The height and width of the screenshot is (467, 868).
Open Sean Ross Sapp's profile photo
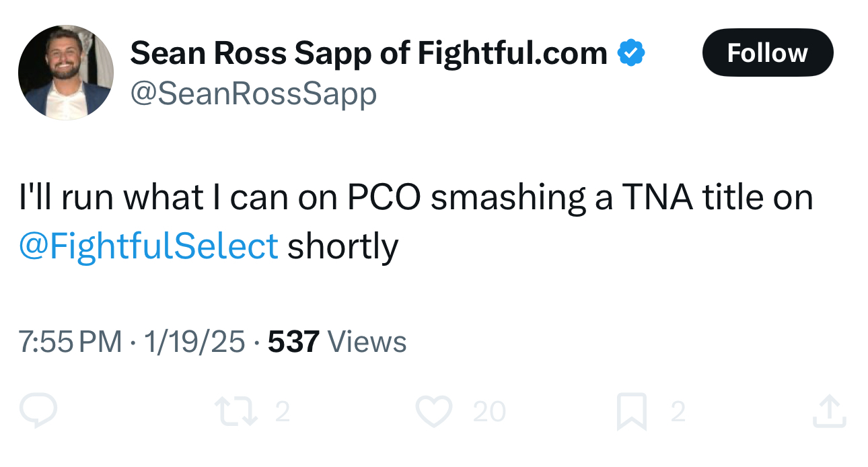pos(65,73)
